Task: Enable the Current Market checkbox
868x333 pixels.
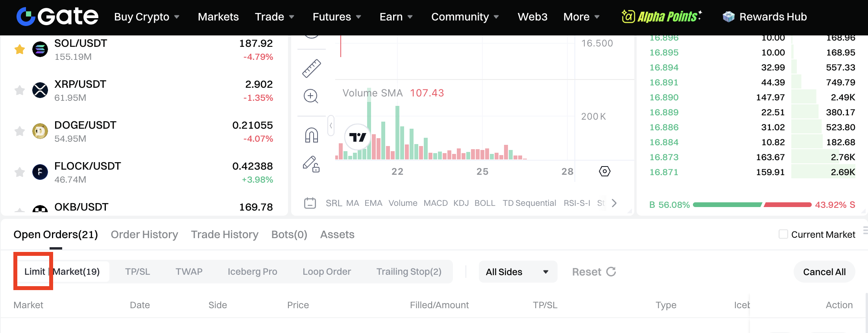Action: pyautogui.click(x=783, y=234)
